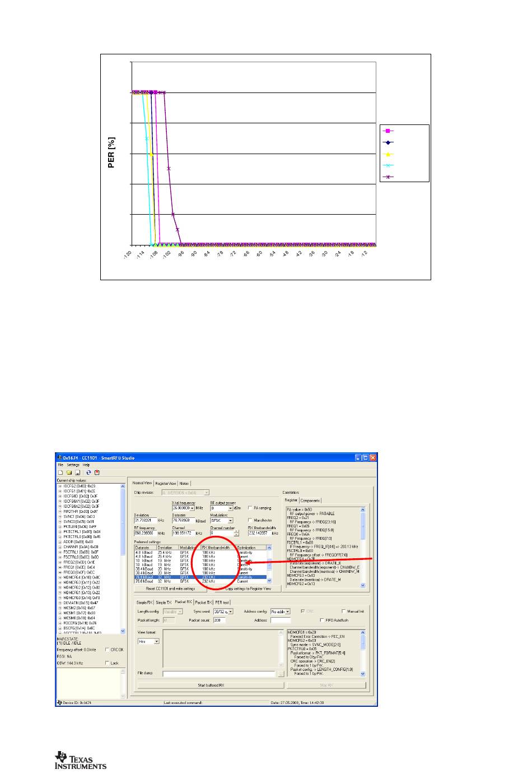This screenshot has height=783, width=532.
Task: Switch to the Simple RX tab
Action: coord(144,603)
